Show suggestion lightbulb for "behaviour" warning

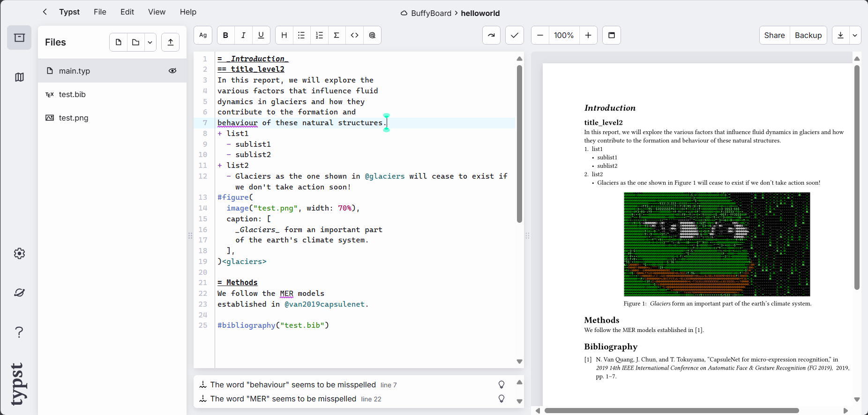pyautogui.click(x=501, y=385)
